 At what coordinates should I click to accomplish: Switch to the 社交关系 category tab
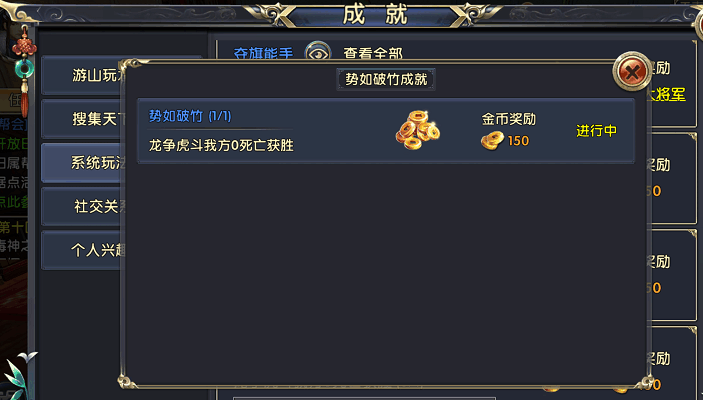pos(82,206)
